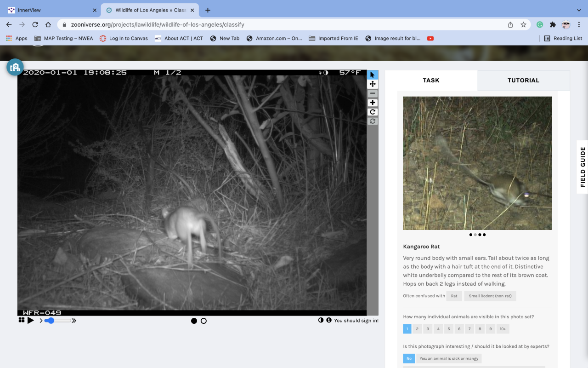Image resolution: width=588 pixels, height=368 pixels.
Task: Close the Wildlife of Los Angeles tab
Action: [192, 10]
